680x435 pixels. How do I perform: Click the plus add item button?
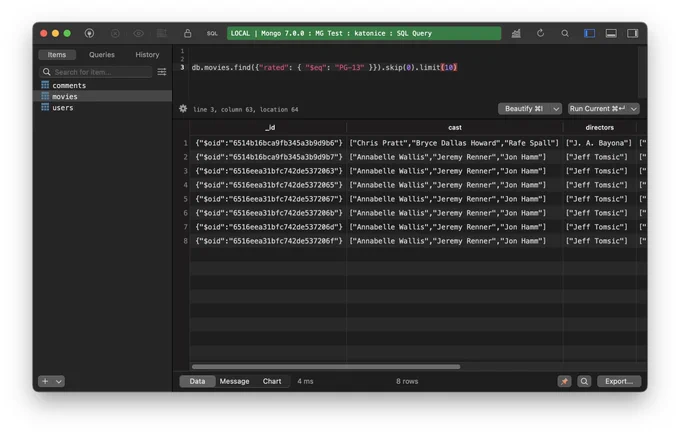45,382
